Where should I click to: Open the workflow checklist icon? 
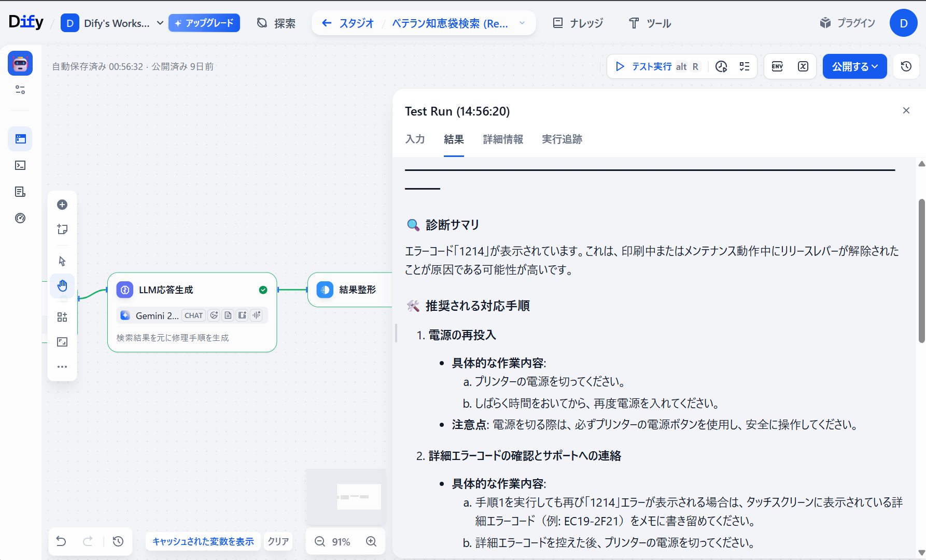(745, 66)
